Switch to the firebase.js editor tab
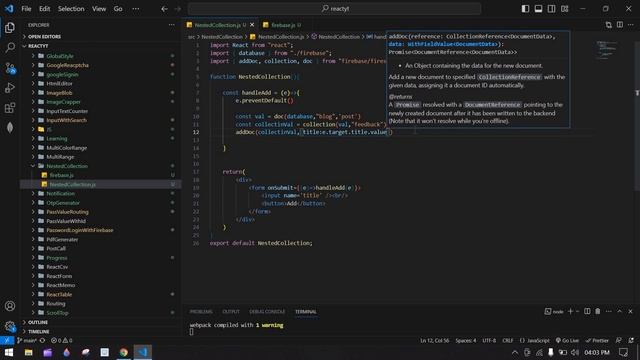The image size is (640, 360). point(282,25)
